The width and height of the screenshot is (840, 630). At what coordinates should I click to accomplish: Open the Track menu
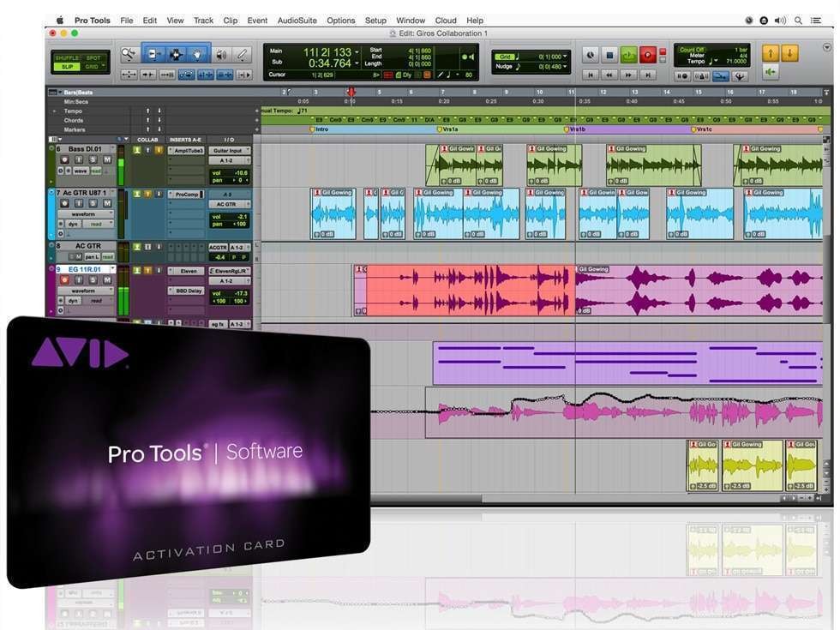click(203, 21)
